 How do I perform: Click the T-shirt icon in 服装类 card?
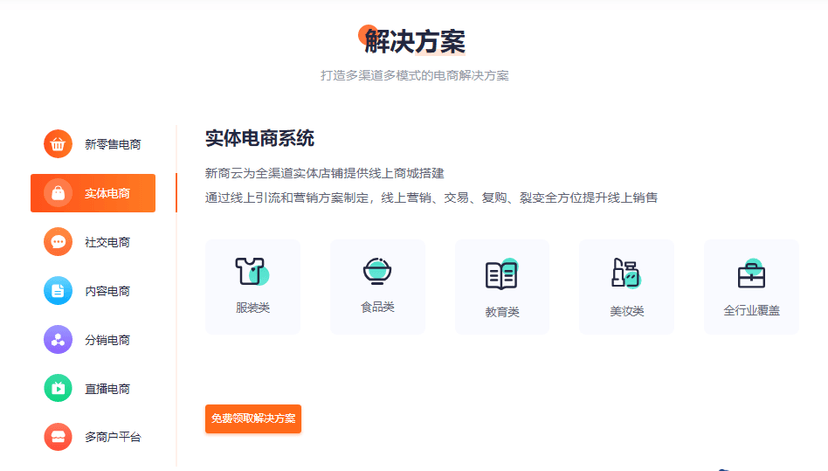[x=252, y=271]
